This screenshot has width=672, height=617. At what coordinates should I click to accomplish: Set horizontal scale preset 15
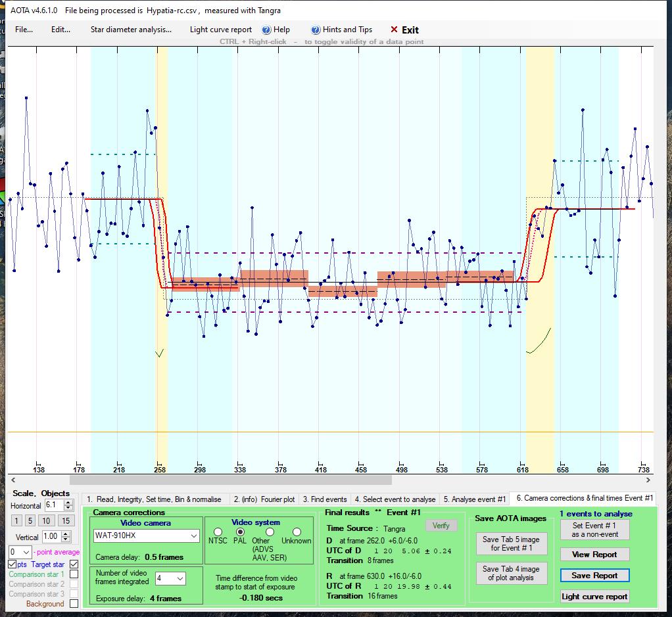click(x=65, y=520)
